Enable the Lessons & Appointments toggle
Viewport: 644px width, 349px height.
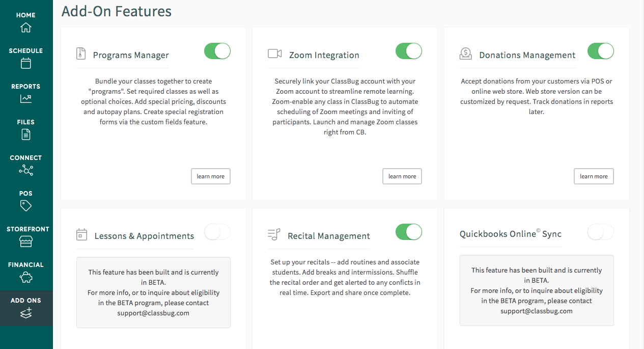(217, 232)
